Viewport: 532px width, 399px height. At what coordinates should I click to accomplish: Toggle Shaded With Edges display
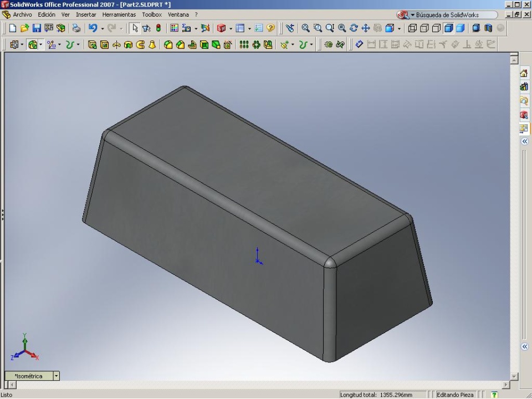[x=448, y=28]
